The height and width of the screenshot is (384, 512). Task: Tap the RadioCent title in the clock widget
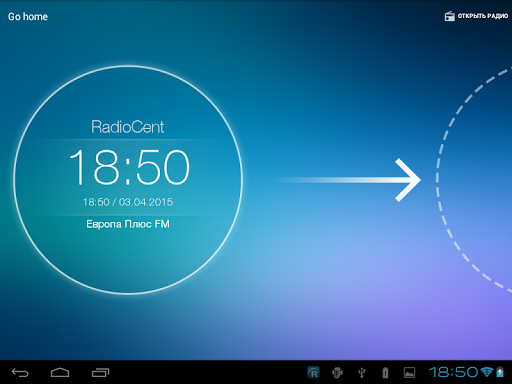(x=128, y=127)
